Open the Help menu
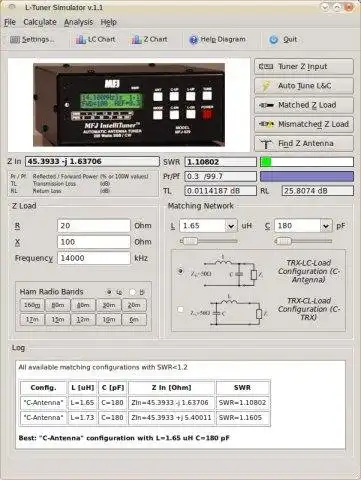The width and height of the screenshot is (361, 480). point(108,22)
